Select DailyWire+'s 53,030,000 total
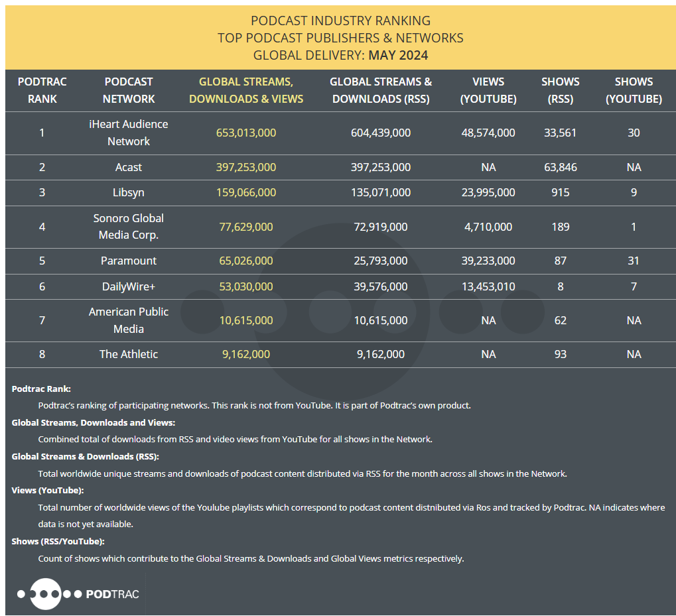Screen dimensions: 676x616 point(246,286)
